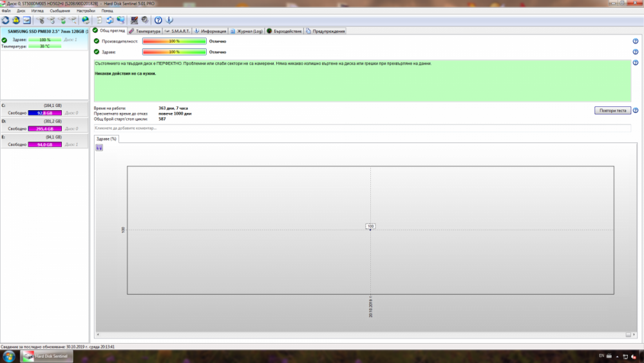
Task: Click the yellow warning alert toolbar icon
Action: (16, 20)
